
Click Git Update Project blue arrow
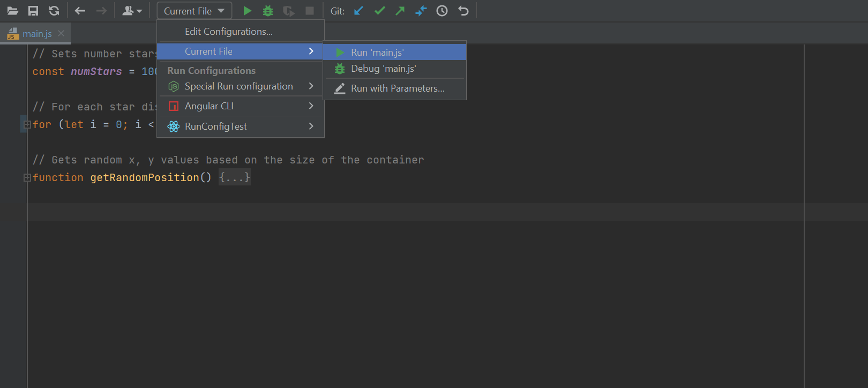(x=358, y=11)
